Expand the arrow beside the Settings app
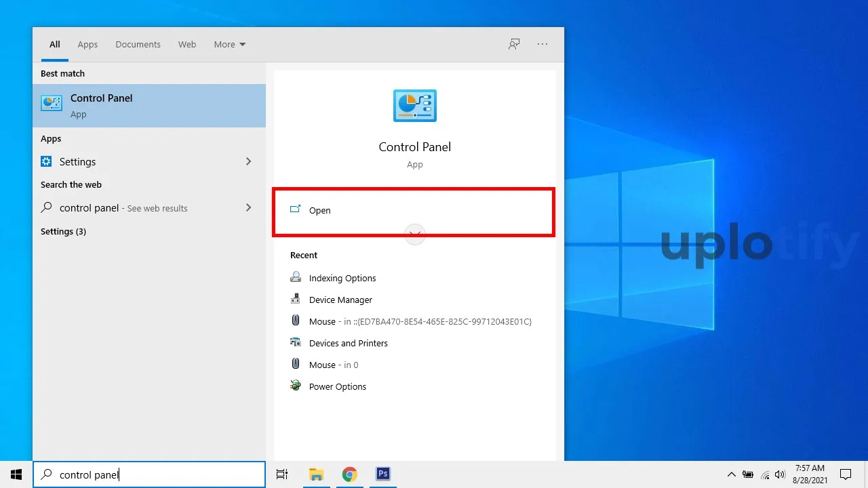Screen dimensions: 868x488 pyautogui.click(x=248, y=161)
